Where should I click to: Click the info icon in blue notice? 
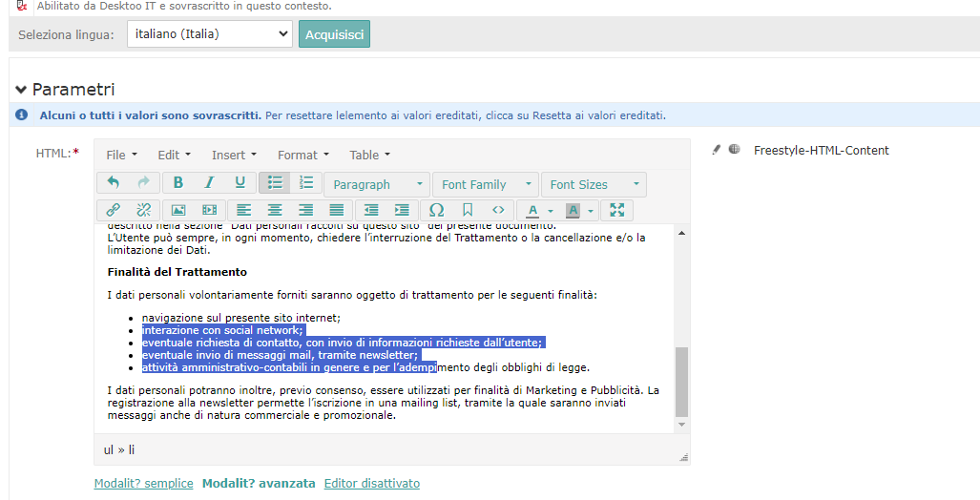pos(21,115)
